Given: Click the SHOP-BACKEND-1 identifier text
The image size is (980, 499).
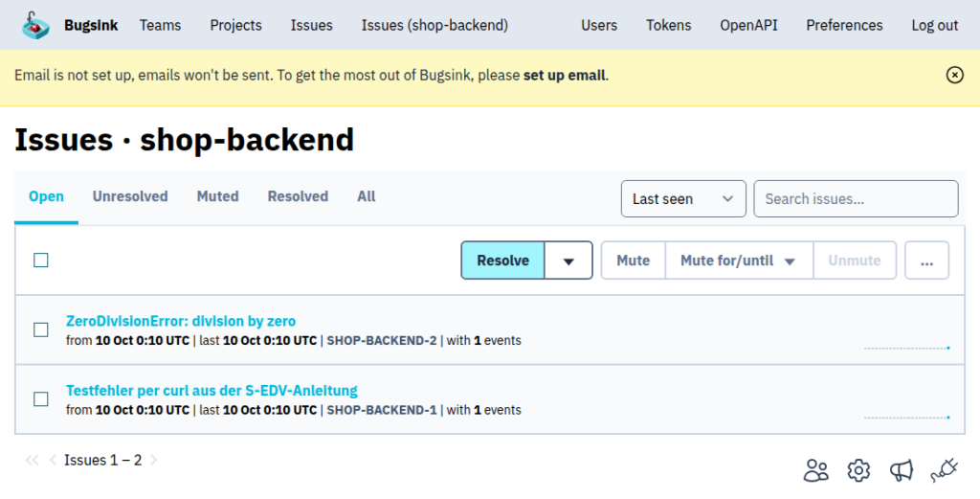Looking at the screenshot, I should [x=381, y=410].
